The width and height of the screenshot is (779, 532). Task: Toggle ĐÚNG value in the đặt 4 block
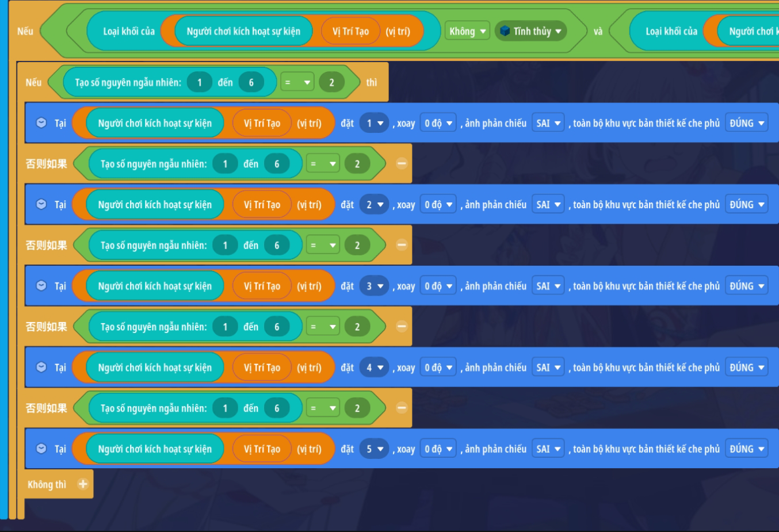pos(746,368)
